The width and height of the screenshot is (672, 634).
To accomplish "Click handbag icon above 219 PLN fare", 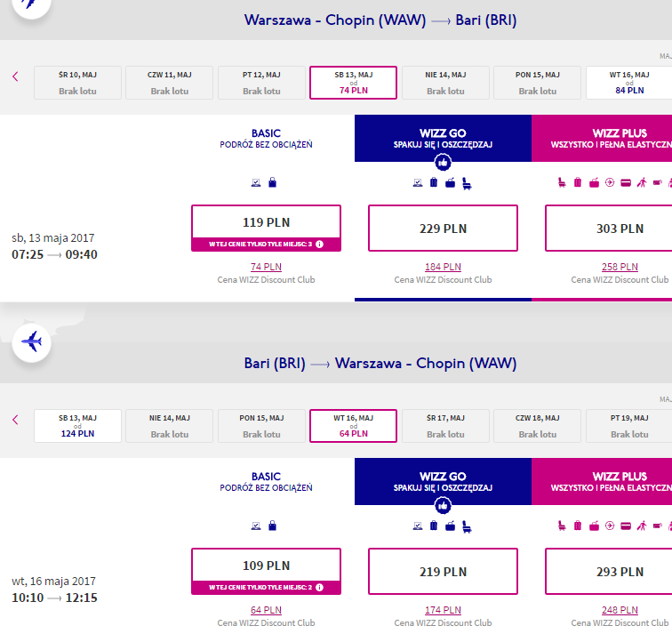I will pyautogui.click(x=450, y=526).
